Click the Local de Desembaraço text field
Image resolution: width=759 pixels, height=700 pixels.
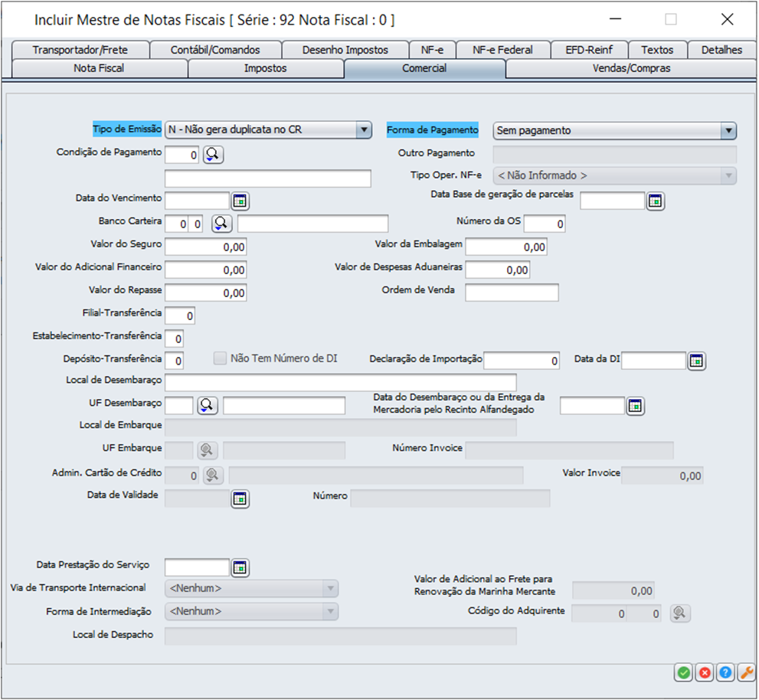(x=340, y=382)
